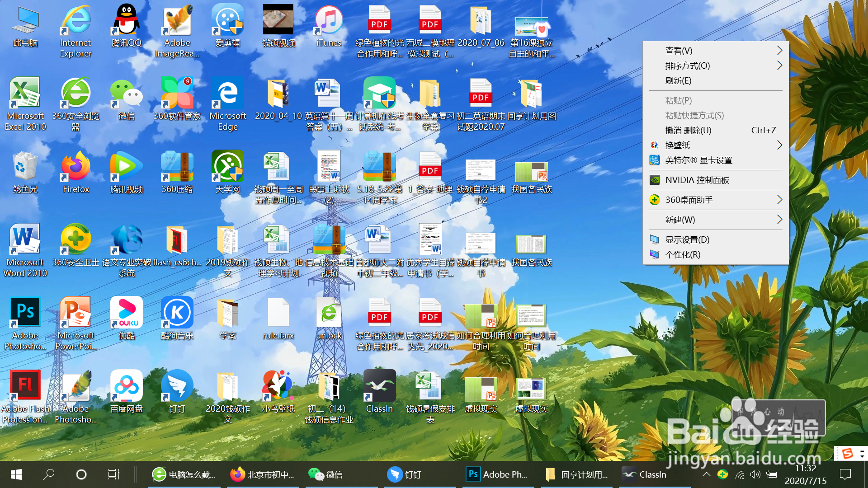Image resolution: width=868 pixels, height=488 pixels.
Task: Show hidden system tray icons arrow
Action: (706, 474)
